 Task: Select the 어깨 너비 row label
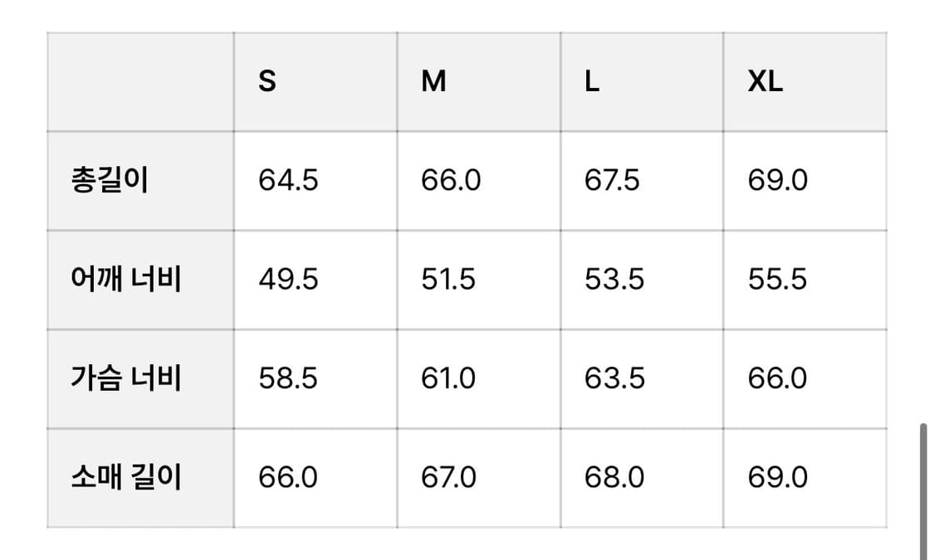coord(126,280)
